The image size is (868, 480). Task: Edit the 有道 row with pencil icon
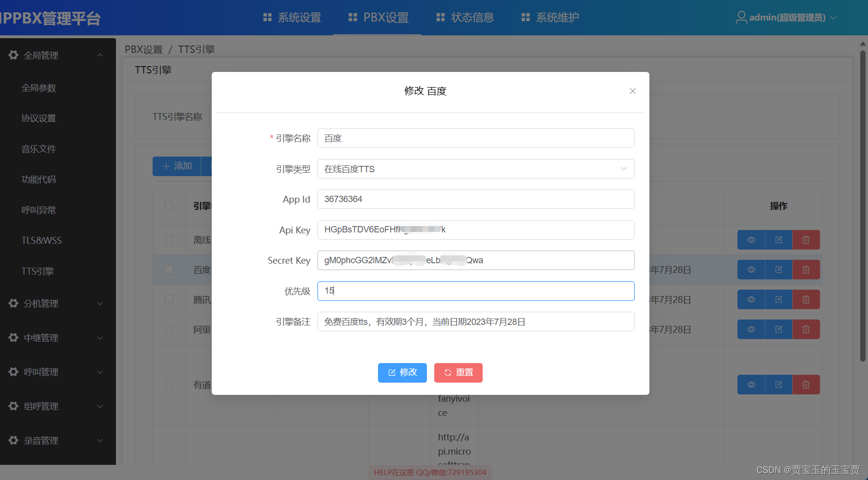[x=779, y=385]
